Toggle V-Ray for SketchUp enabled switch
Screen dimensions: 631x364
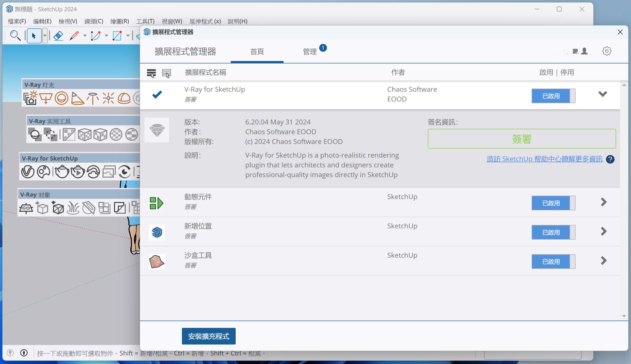pyautogui.click(x=553, y=96)
